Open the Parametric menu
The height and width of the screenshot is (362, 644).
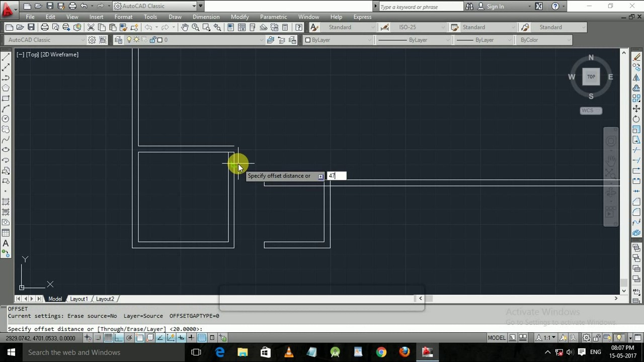274,17
